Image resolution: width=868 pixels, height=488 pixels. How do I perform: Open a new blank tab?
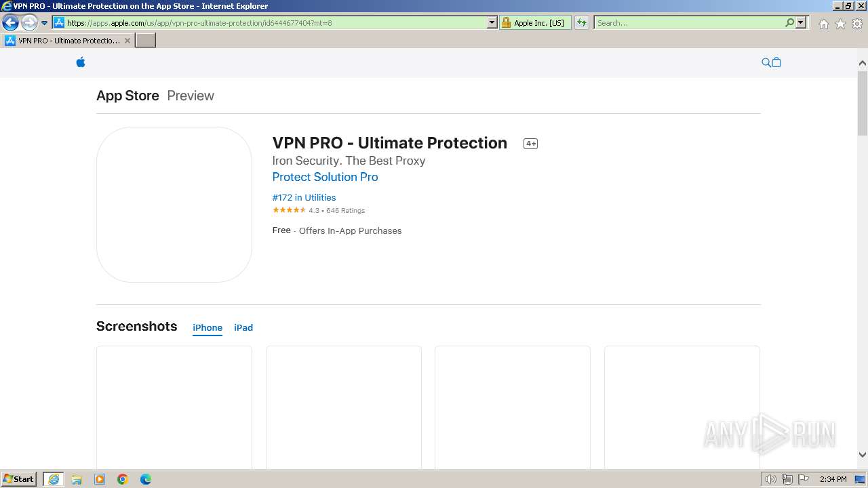[146, 41]
